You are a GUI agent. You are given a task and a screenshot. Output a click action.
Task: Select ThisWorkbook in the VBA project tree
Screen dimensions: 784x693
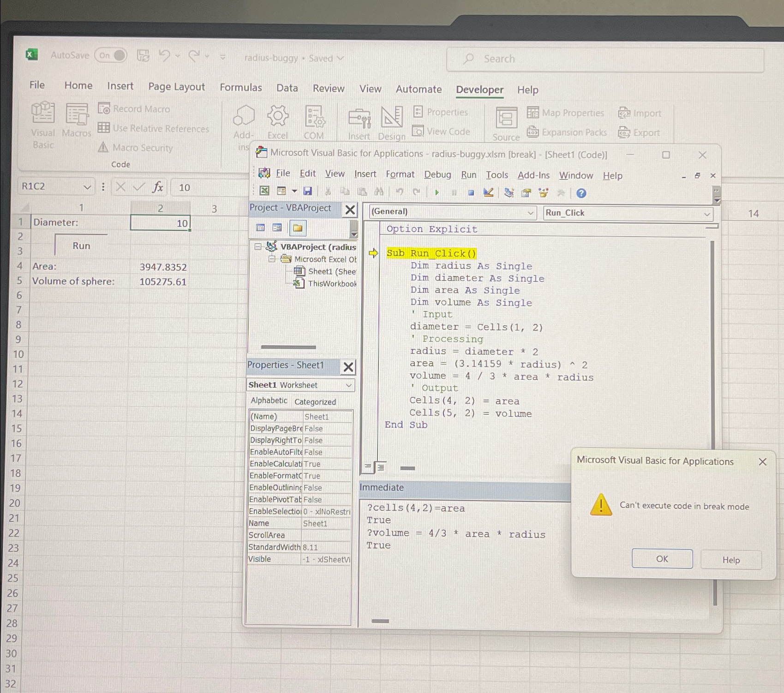tap(326, 283)
